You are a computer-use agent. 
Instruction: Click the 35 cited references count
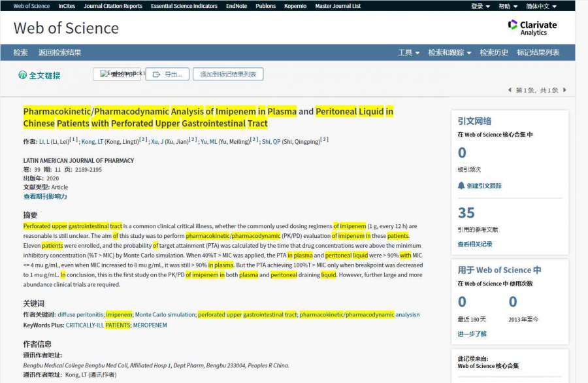pyautogui.click(x=466, y=213)
